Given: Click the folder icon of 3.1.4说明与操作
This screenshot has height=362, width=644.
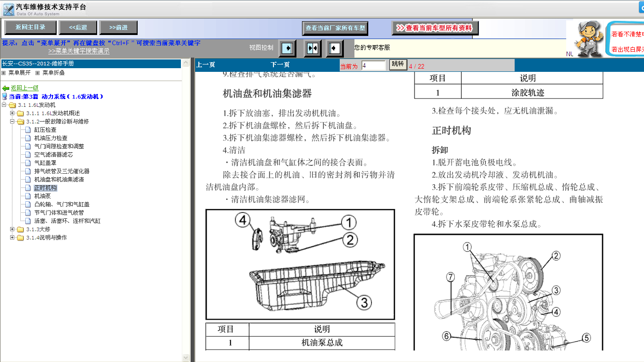Looking at the screenshot, I should pos(20,238).
